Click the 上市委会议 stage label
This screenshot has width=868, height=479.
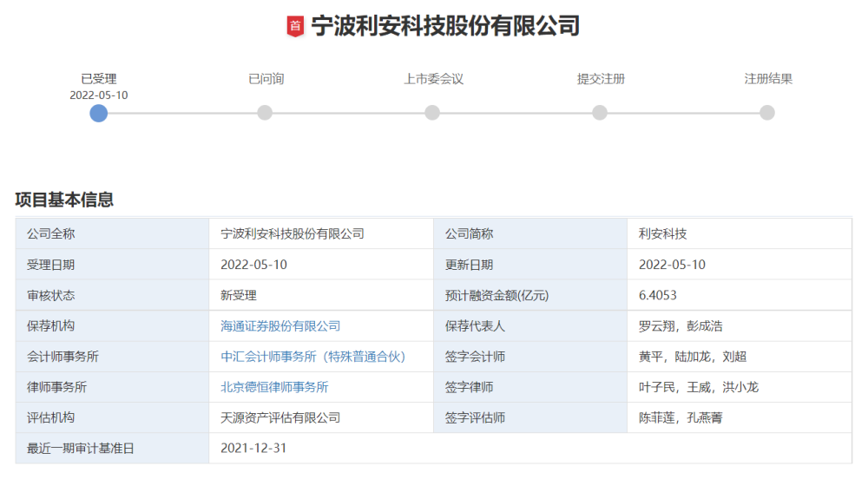(433, 79)
